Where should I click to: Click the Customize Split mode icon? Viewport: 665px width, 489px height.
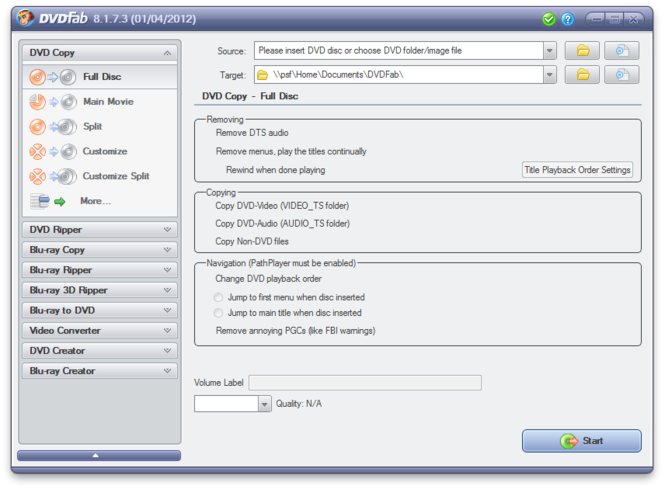[x=53, y=176]
